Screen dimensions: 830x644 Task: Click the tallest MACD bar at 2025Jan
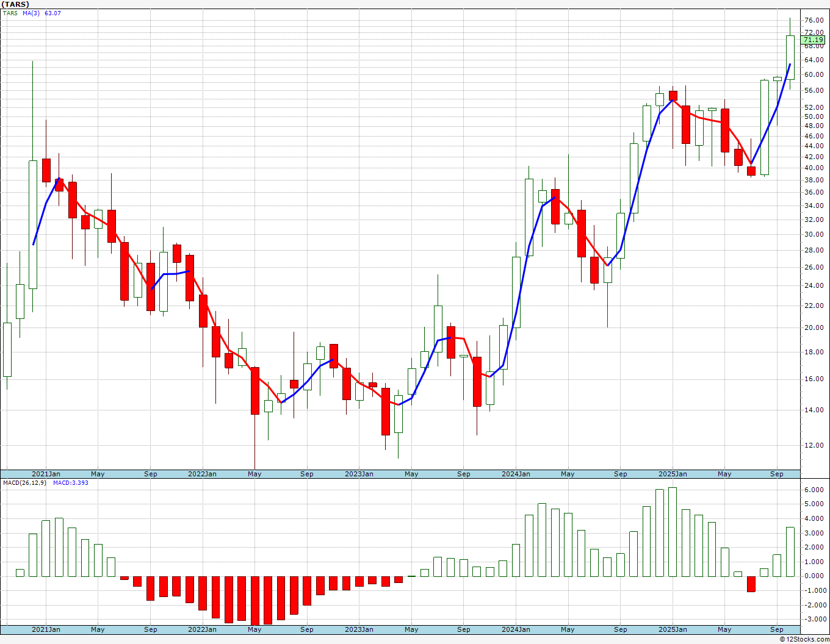point(673,532)
